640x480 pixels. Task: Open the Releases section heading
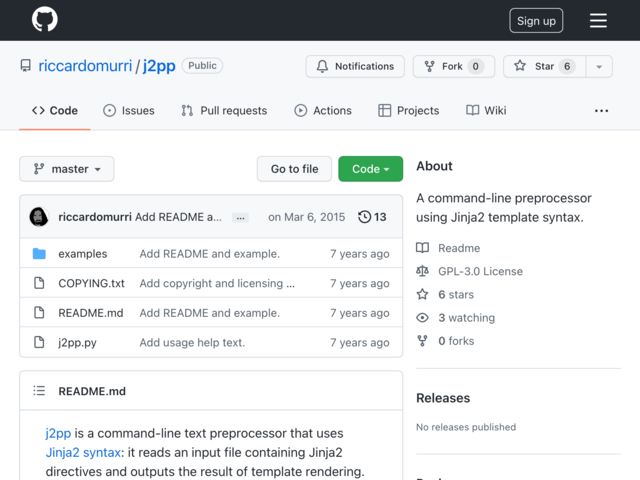(x=443, y=398)
